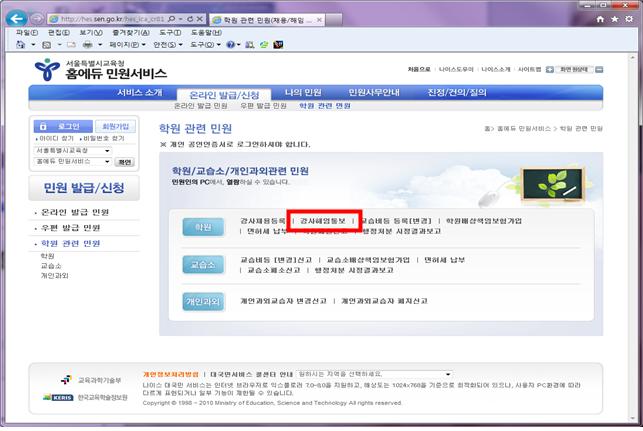The height and width of the screenshot is (431, 643).
Task: Click the KERIS logo in the footer
Action: point(58,397)
